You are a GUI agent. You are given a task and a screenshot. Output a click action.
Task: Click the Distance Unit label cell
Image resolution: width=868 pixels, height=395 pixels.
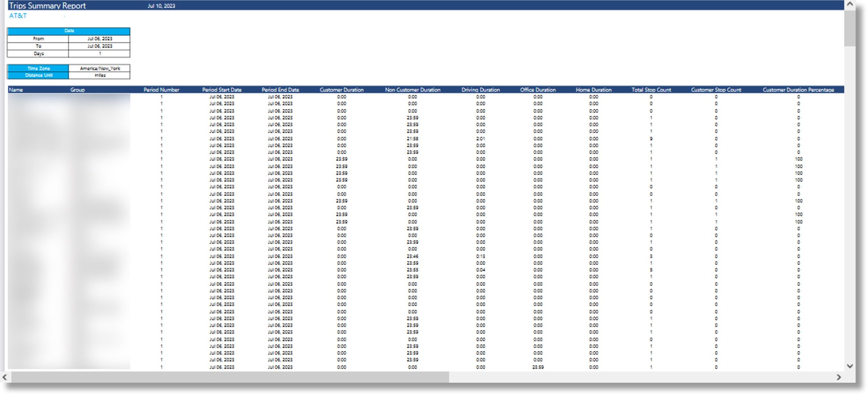click(38, 75)
